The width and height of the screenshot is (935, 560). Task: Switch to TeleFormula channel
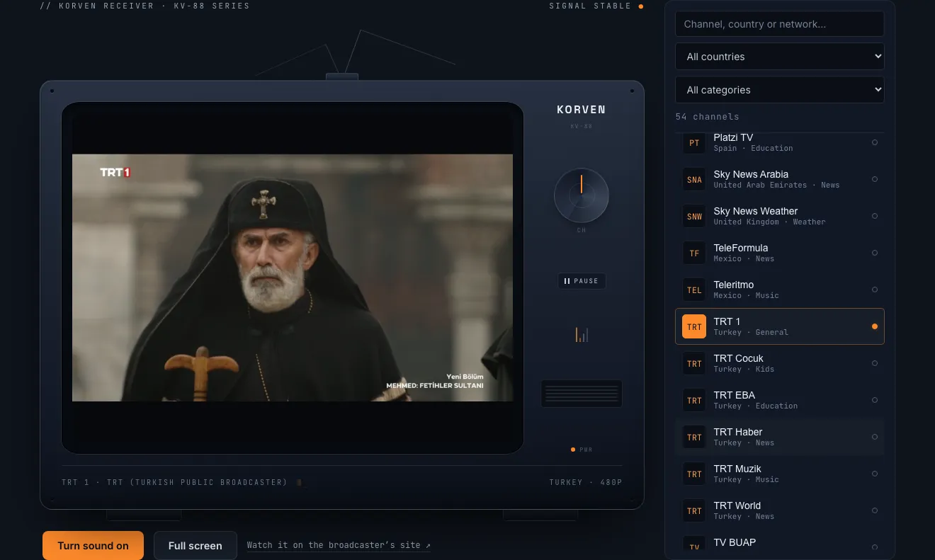click(779, 253)
